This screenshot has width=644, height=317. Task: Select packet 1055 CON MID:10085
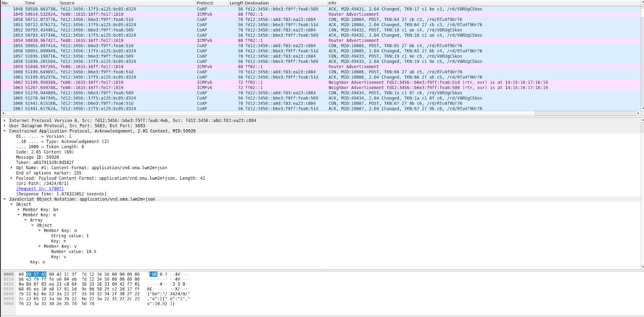[x=320, y=46]
